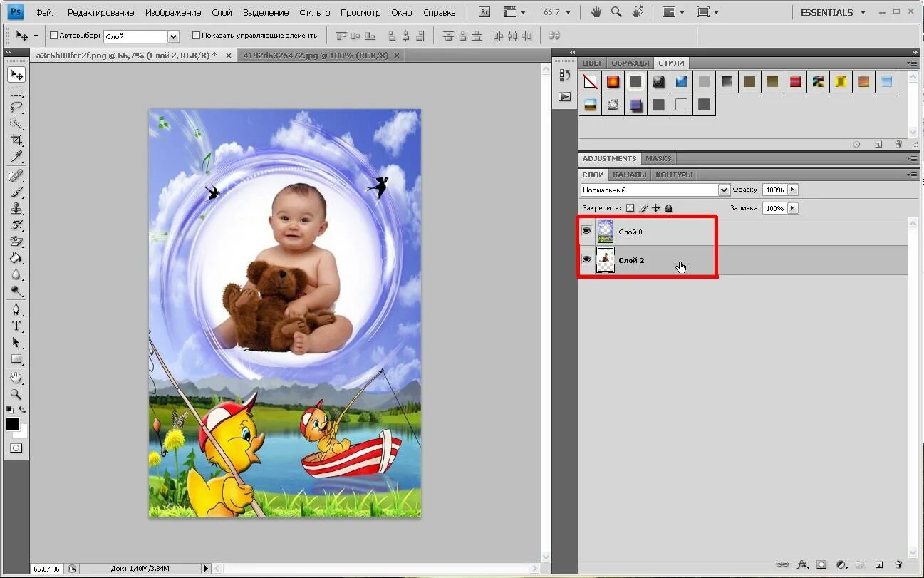Switch to the КАНАЛЫ tab
924x578 pixels.
tap(630, 175)
